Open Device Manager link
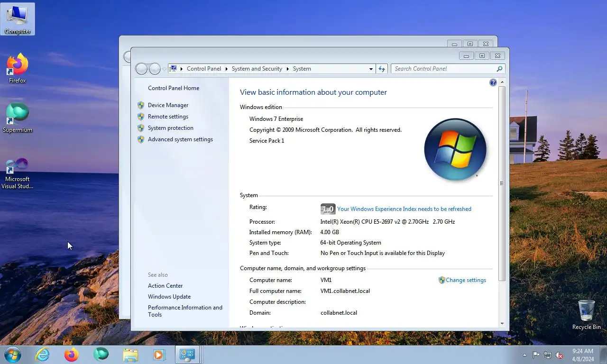 168,105
